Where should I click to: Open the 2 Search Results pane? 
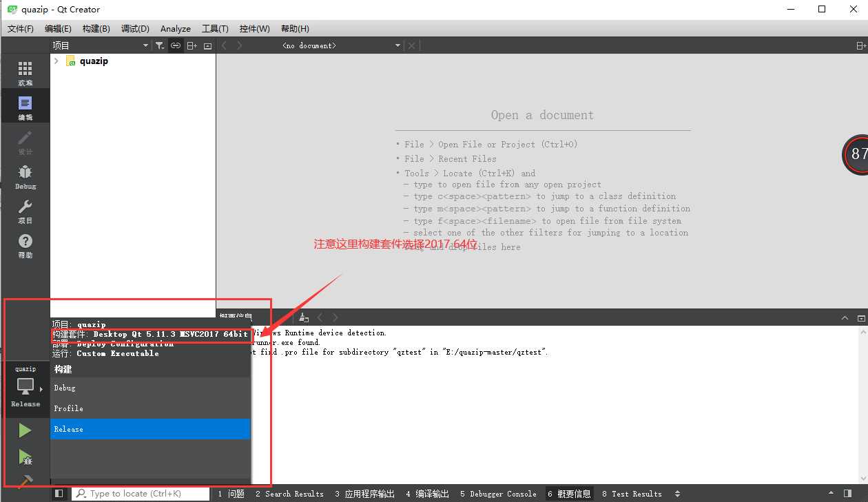289,494
